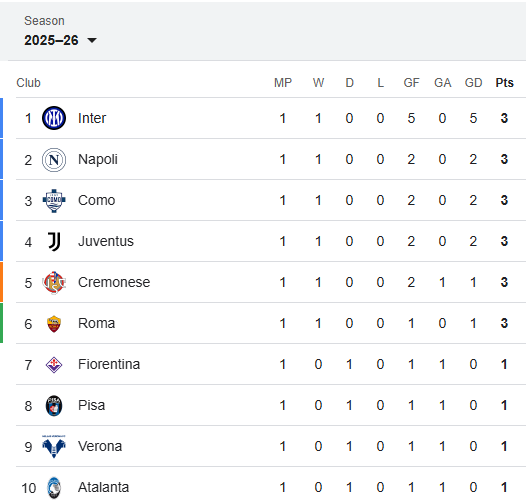Click the Juventus club logo
The height and width of the screenshot is (503, 526).
click(x=54, y=242)
